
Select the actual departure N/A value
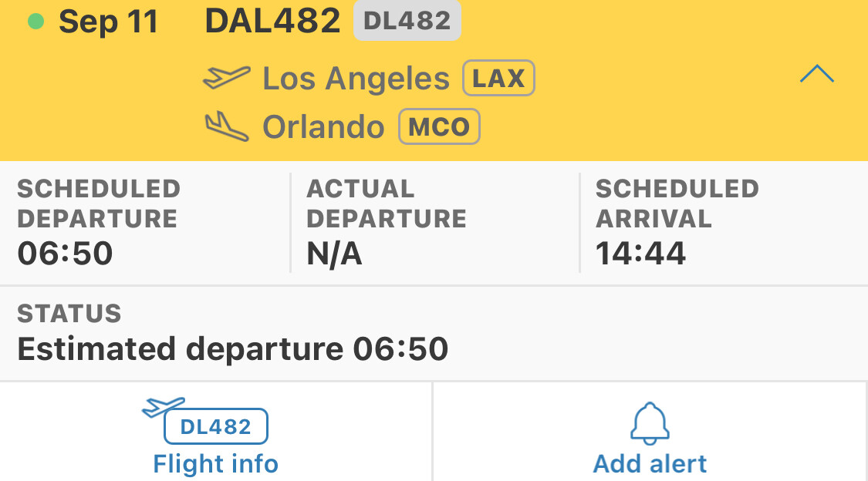[x=334, y=254]
